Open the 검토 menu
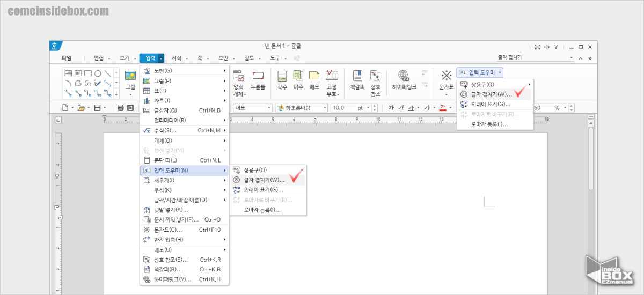644x295 pixels. 249,58
